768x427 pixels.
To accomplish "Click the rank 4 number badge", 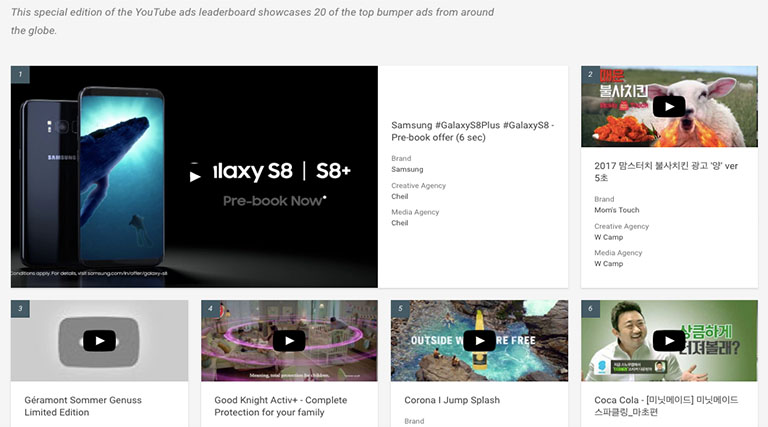I will click(x=210, y=309).
